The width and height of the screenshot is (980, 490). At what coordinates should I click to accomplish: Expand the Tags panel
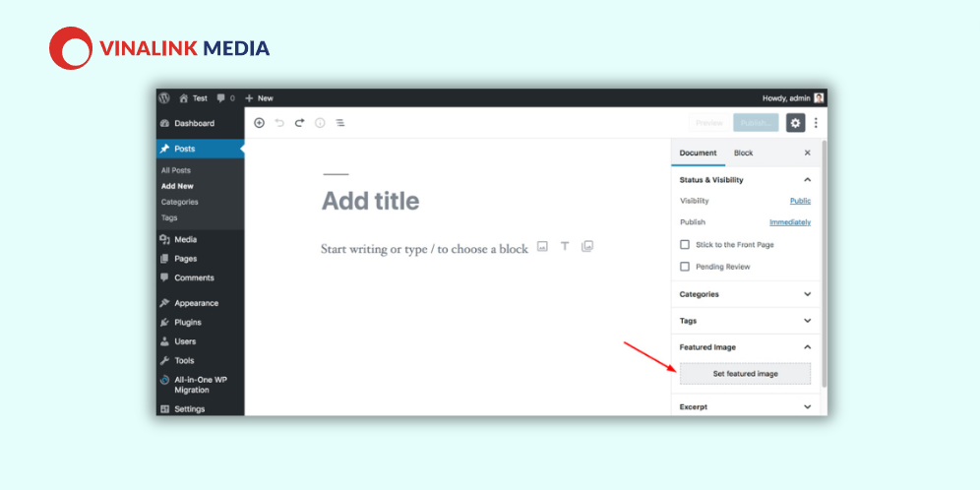click(746, 321)
